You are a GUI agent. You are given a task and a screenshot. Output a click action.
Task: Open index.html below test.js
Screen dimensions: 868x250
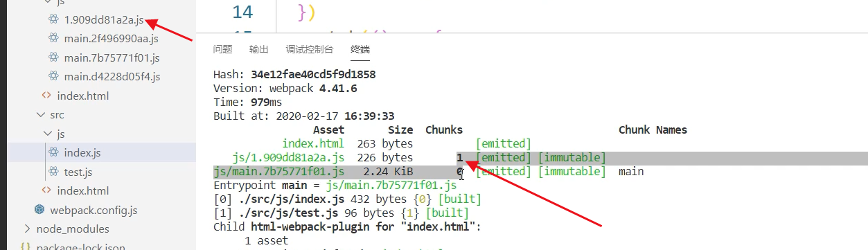(83, 190)
